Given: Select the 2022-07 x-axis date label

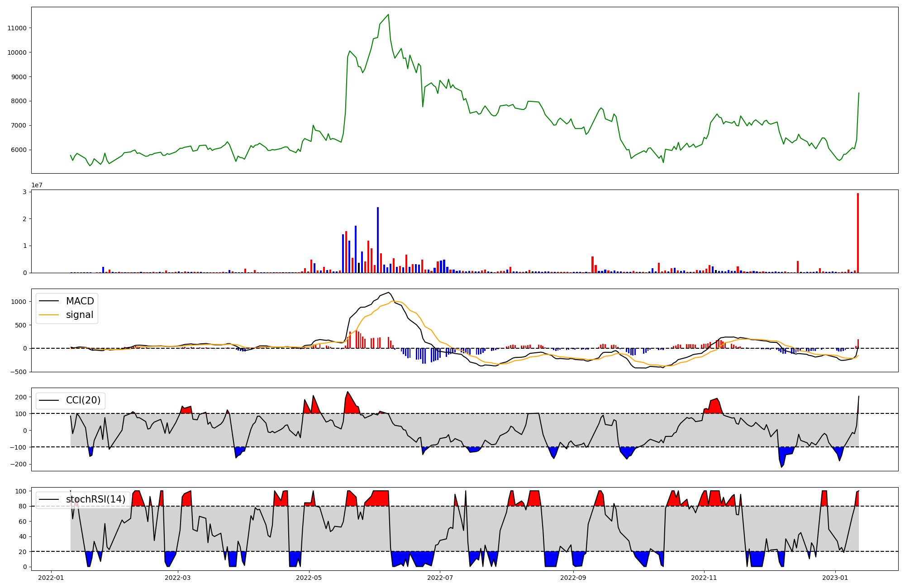Looking at the screenshot, I should [x=440, y=578].
